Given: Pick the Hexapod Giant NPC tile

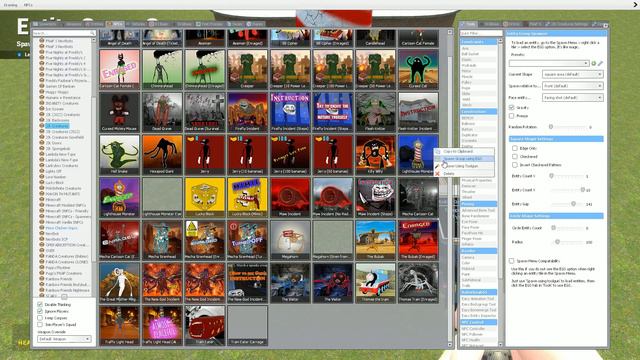Looking at the screenshot, I should 162,155.
